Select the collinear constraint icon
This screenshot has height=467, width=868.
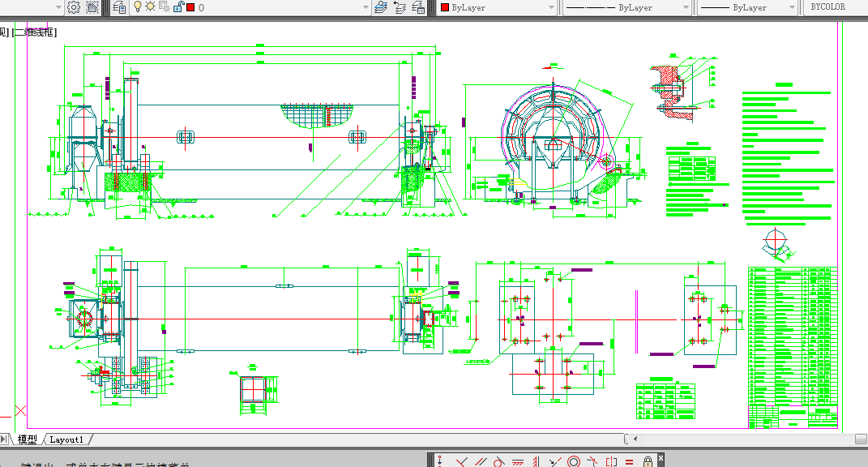[554, 461]
